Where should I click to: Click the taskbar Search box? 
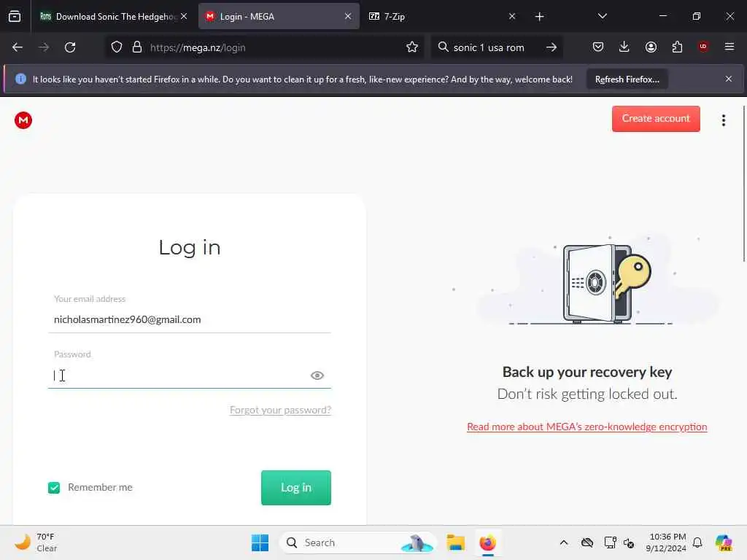click(358, 542)
